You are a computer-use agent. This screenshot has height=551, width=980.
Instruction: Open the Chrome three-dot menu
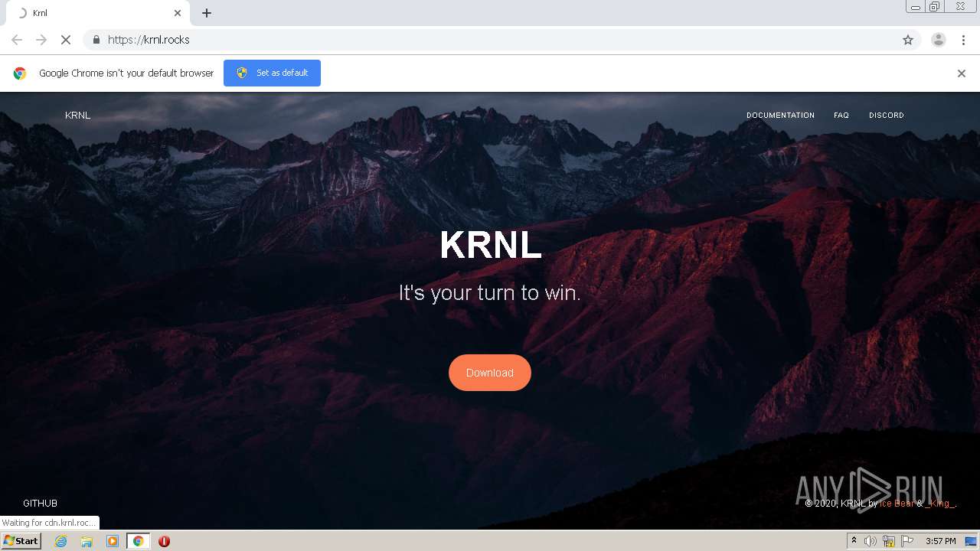tap(963, 40)
